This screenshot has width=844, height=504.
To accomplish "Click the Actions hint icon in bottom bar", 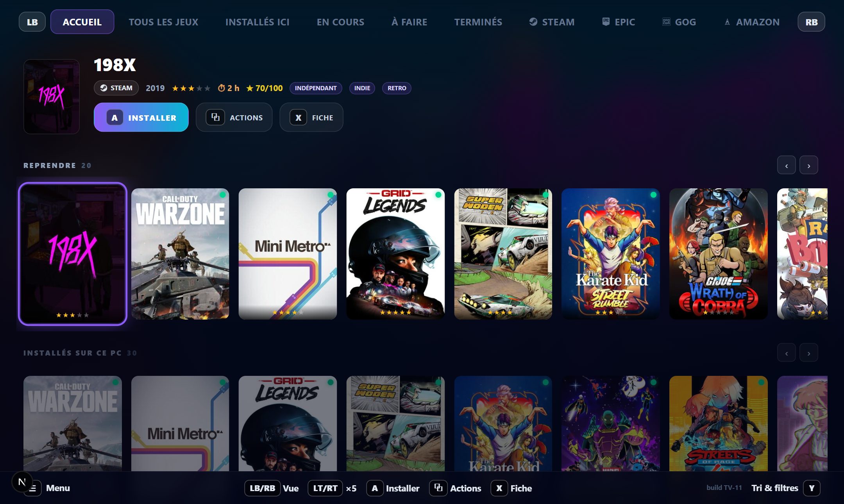I will point(438,488).
